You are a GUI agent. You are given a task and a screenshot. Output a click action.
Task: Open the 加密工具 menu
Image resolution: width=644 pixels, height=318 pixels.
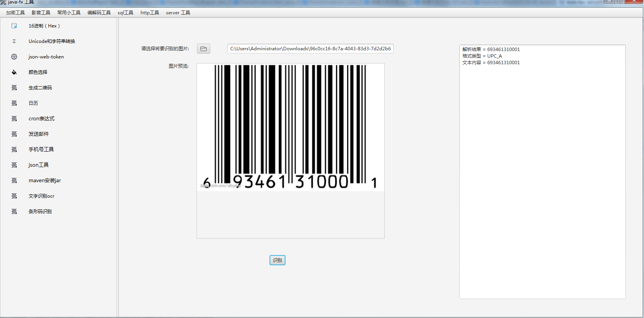click(x=15, y=13)
